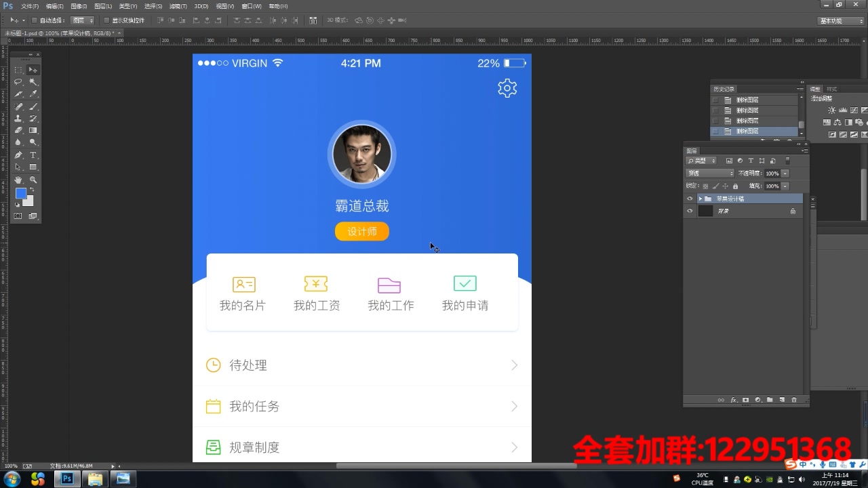Select the Eraser tool
This screenshot has width=868, height=488.
(x=18, y=130)
